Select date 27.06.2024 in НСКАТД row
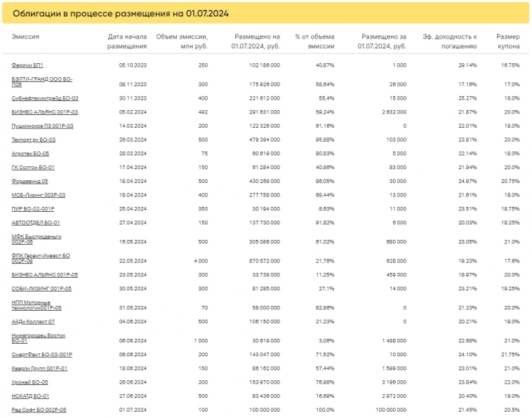The height and width of the screenshot is (418, 532). click(x=133, y=396)
